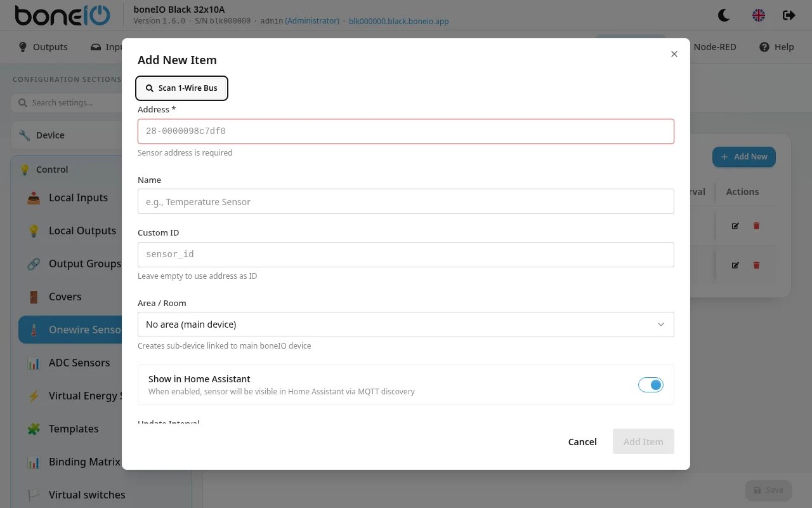Click the Outputs lightbulb icon
This screenshot has width=812, height=508.
(23, 47)
